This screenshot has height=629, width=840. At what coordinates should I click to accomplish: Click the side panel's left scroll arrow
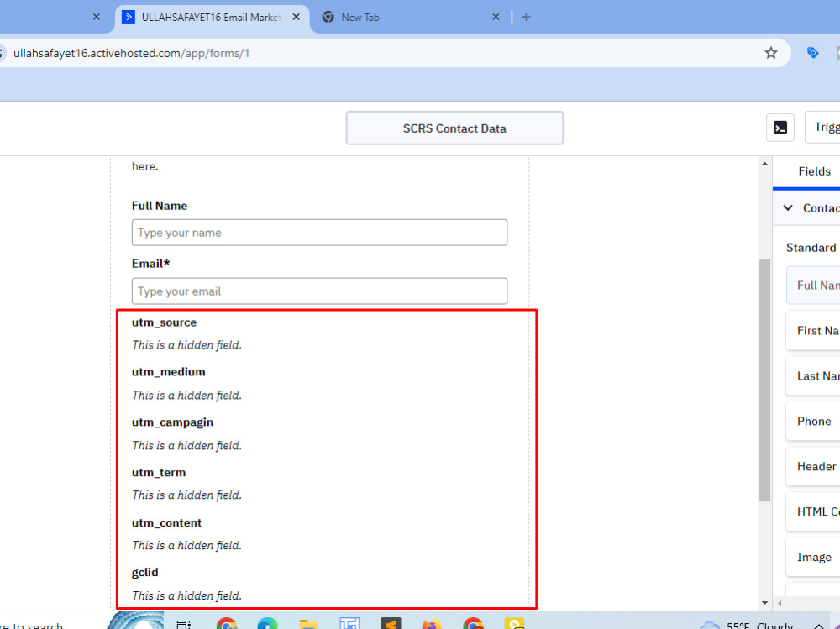coord(780,603)
